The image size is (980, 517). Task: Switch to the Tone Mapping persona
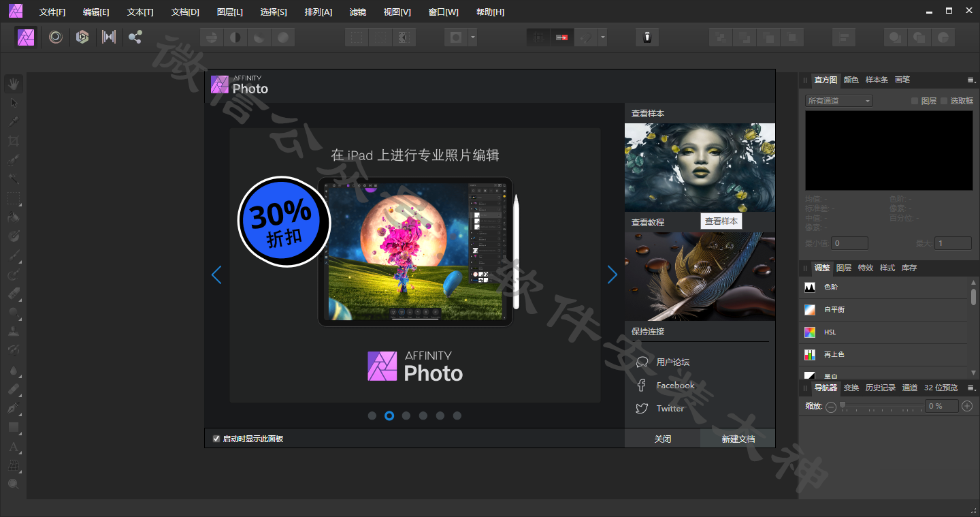(109, 37)
